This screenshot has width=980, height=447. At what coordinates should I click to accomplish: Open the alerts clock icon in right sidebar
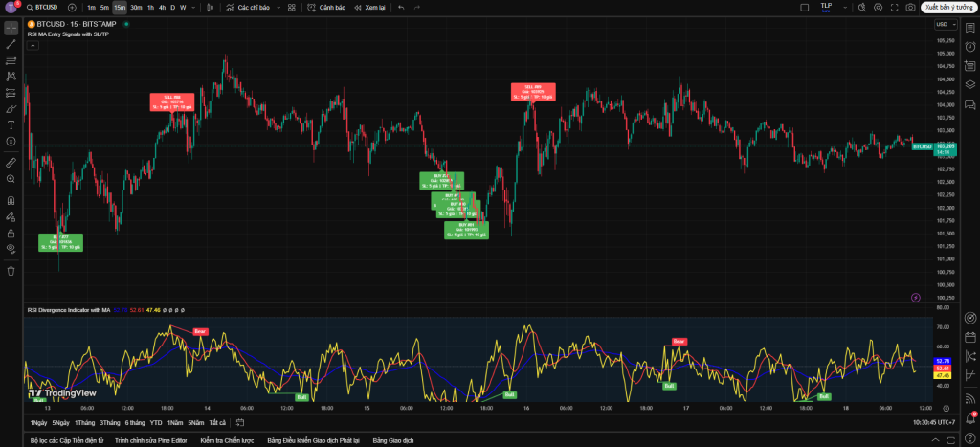pyautogui.click(x=969, y=46)
